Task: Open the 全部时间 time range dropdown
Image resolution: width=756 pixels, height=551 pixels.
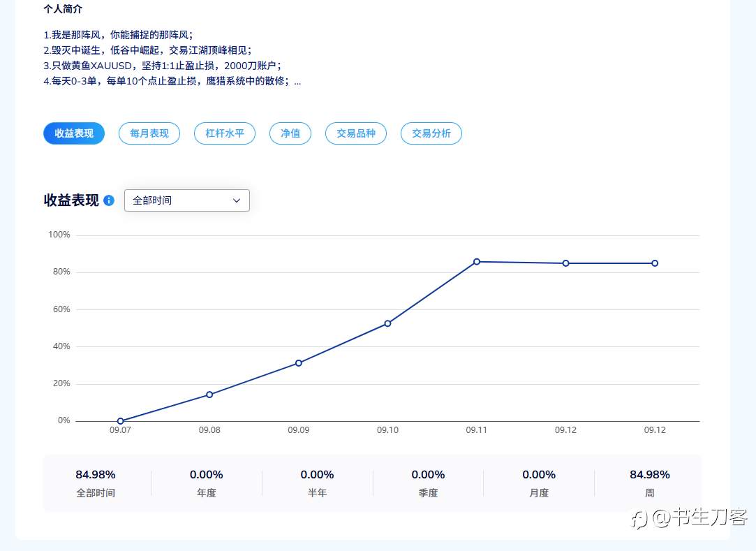Action: (187, 200)
